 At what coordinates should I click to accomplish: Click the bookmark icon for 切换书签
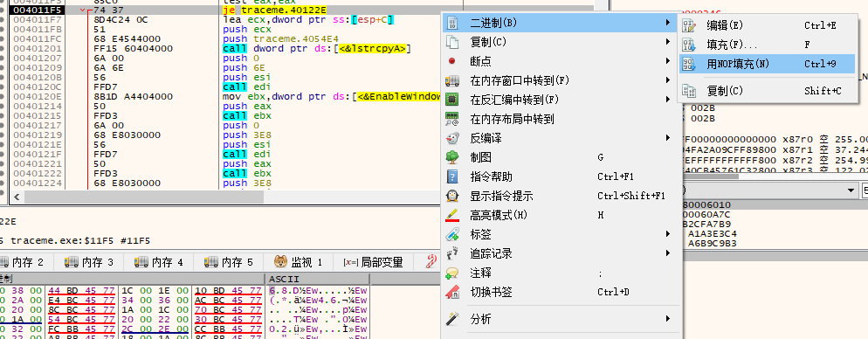coord(452,292)
